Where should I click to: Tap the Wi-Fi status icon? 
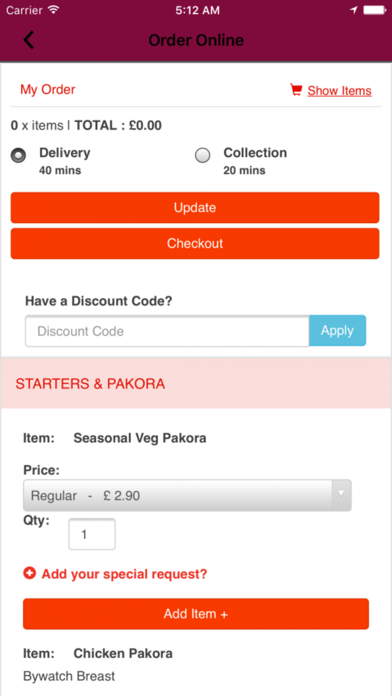click(x=53, y=10)
